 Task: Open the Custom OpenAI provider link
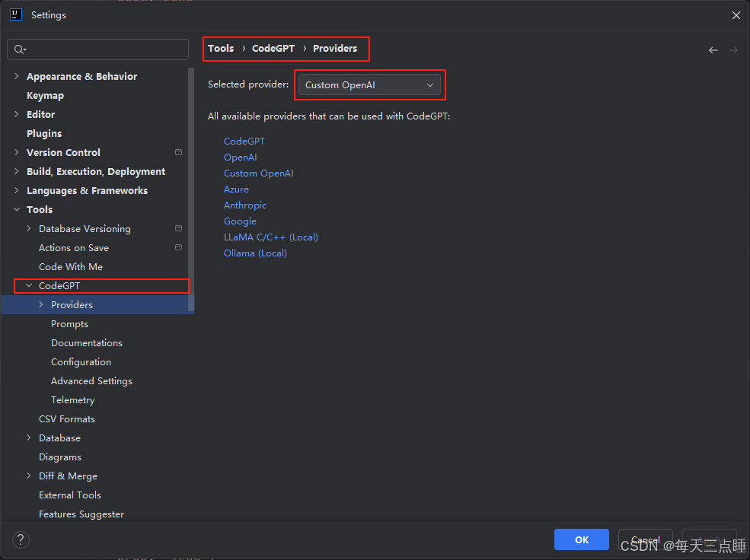258,173
